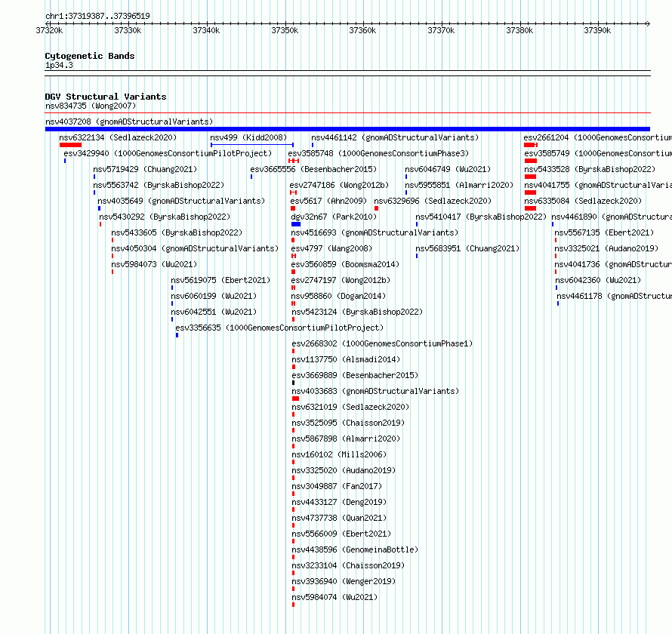Open variant nsv3049887 (Fan2017)
Screen dimensions: 672x634
pyautogui.click(x=337, y=486)
